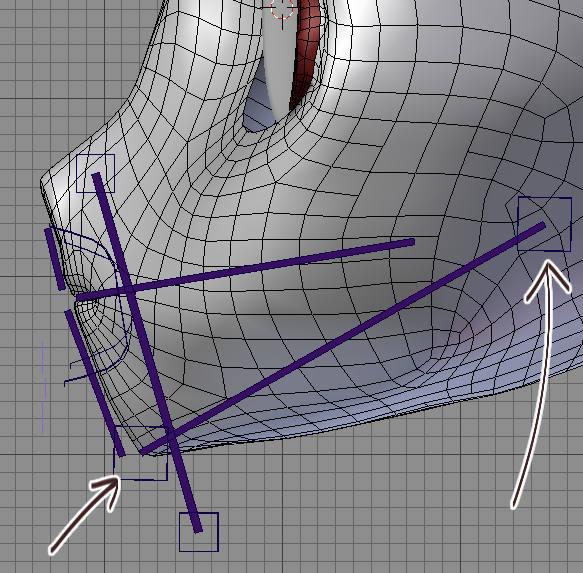583x573 pixels.
Task: Click the red-dashed 3D cursor at top
Action: click(282, 8)
